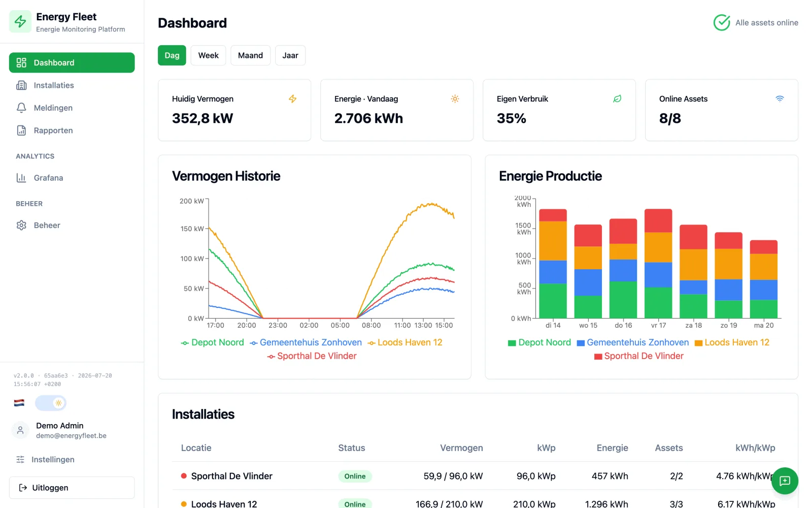Click the Locatie column header

[x=196, y=448]
